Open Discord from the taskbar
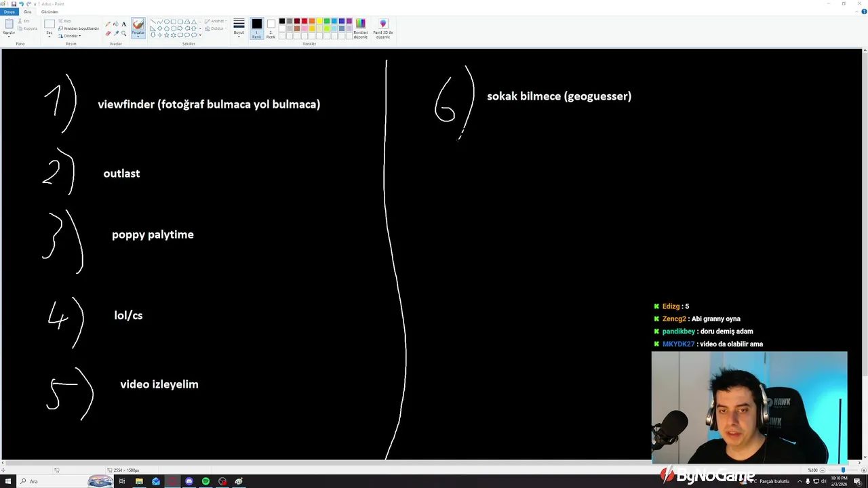 (189, 481)
